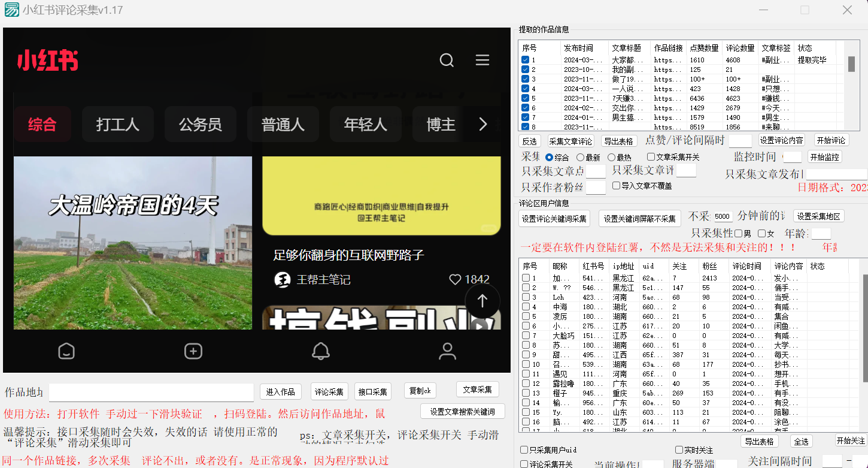Open the 公务员 category tab

201,124
